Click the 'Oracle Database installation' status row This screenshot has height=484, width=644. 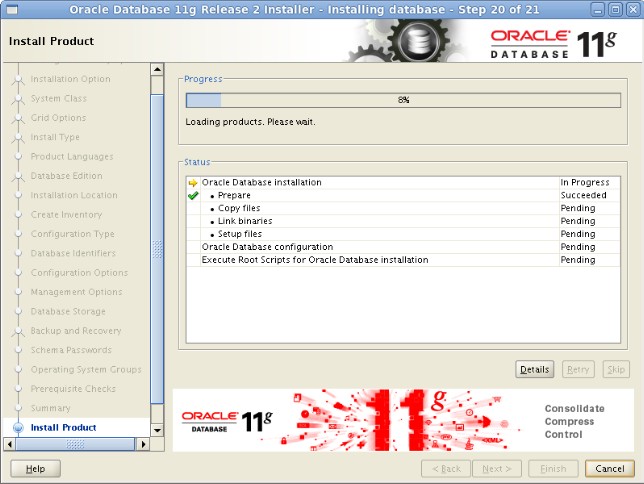[403, 182]
